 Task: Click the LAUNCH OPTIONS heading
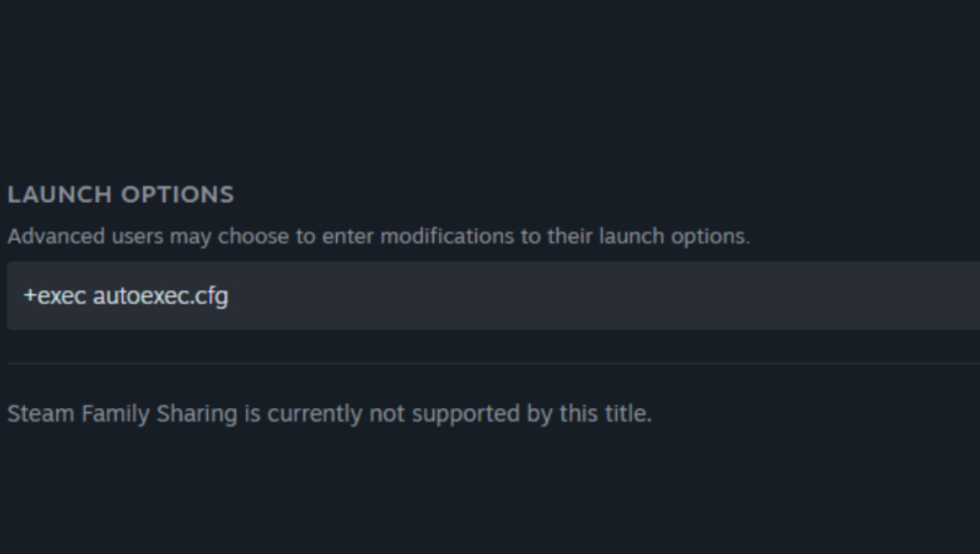[120, 195]
